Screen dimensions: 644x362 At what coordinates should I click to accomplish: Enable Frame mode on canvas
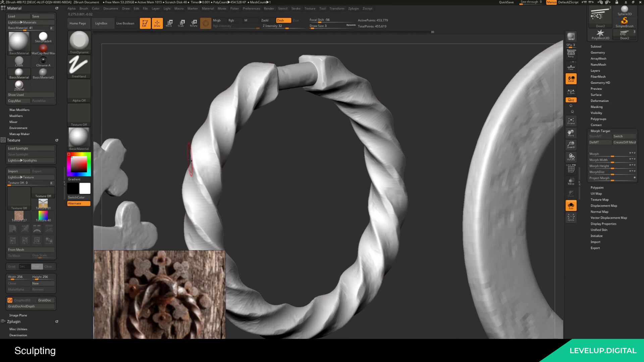coord(571,122)
